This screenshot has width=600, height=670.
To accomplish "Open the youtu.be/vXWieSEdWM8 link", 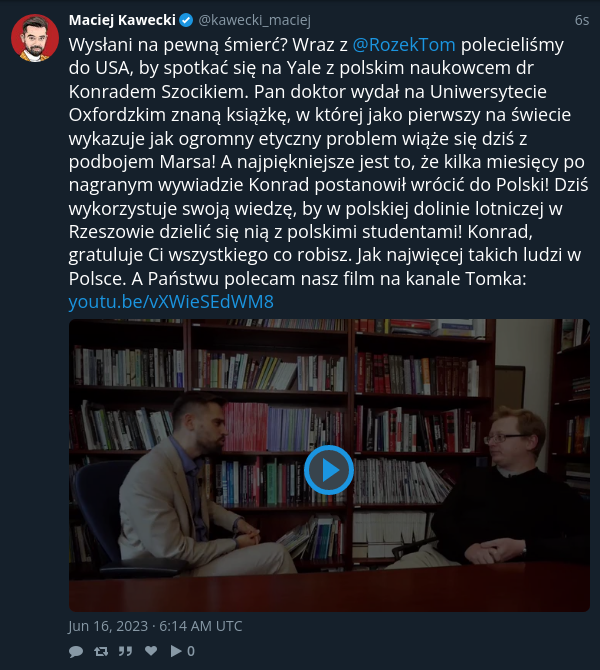I will coord(171,302).
